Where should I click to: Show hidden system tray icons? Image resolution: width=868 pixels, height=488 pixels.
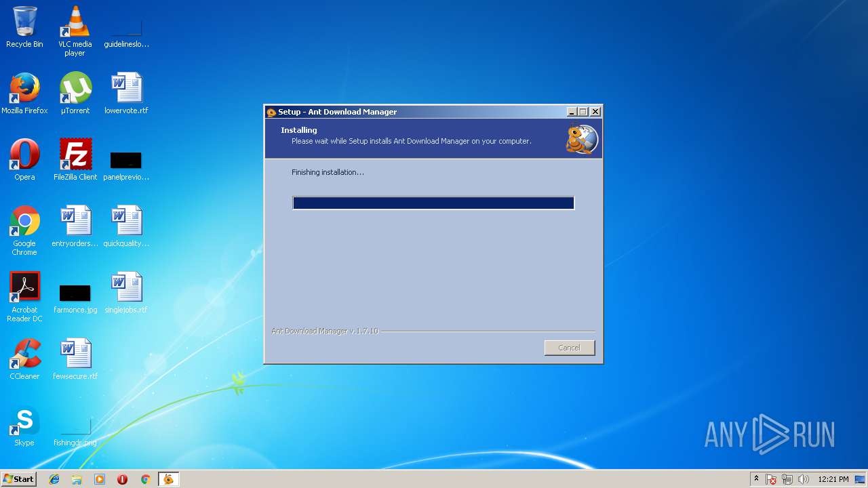point(756,479)
